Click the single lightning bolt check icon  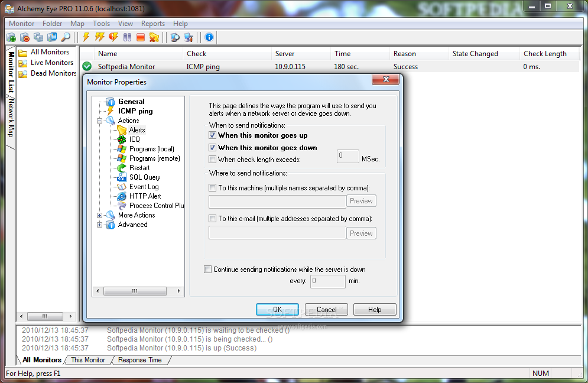(x=86, y=37)
